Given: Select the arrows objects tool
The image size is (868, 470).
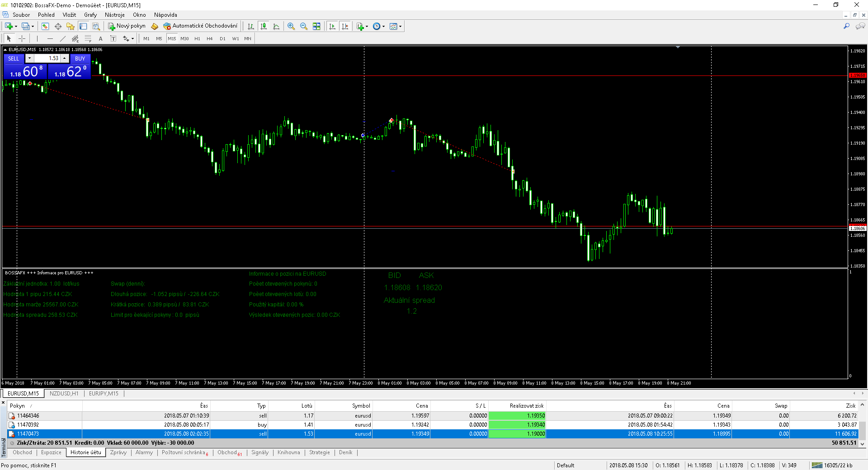Looking at the screenshot, I should click(x=126, y=38).
